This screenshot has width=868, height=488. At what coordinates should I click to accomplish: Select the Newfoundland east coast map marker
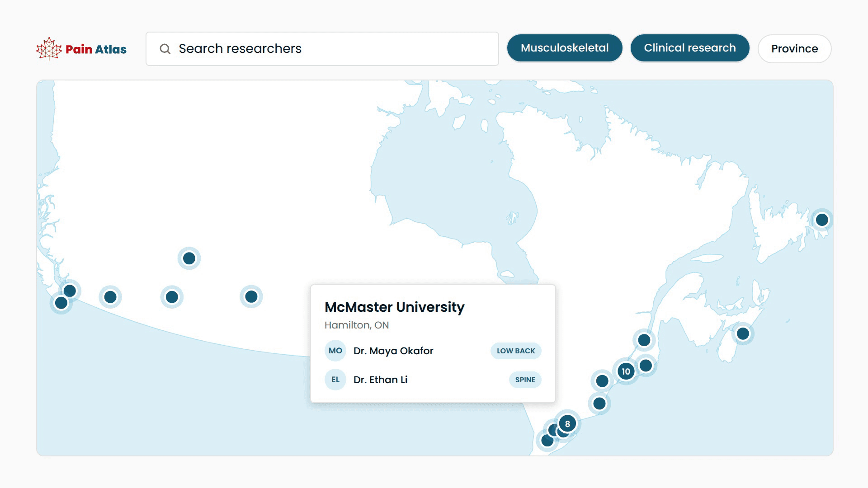pyautogui.click(x=822, y=220)
